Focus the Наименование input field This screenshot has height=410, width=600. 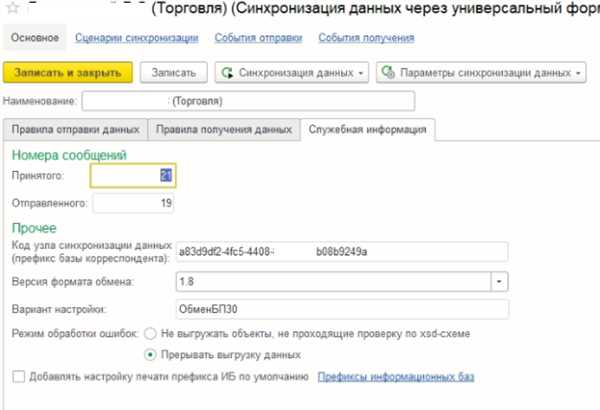248,101
